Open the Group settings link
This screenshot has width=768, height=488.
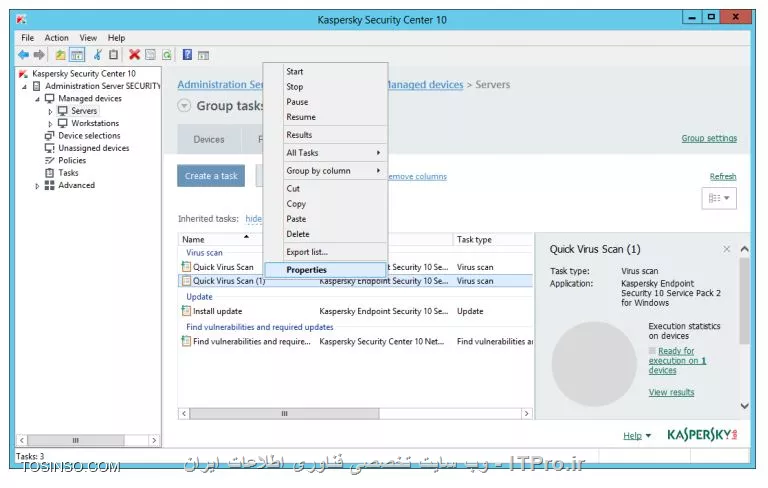tap(709, 139)
